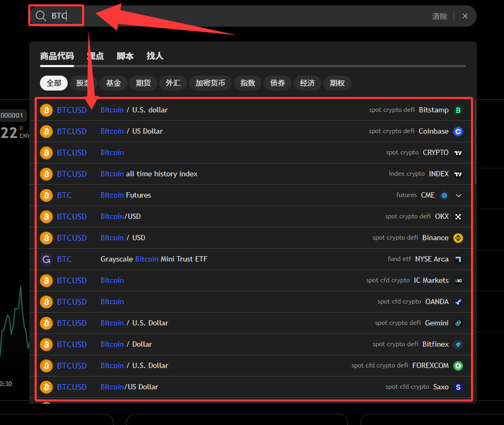Image resolution: width=504 pixels, height=425 pixels.
Task: Click Bitcoin coin icon in CME Futures row
Action: pyautogui.click(x=46, y=195)
